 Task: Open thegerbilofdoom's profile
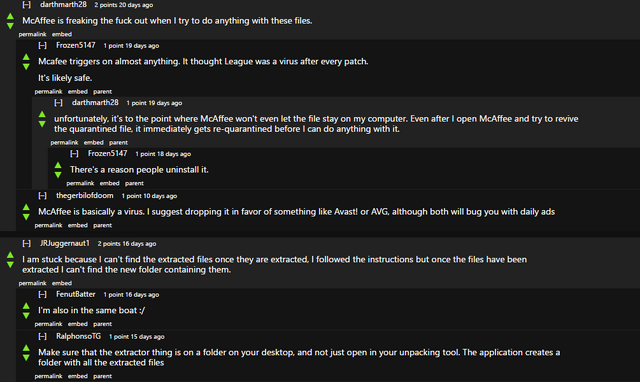(x=84, y=195)
